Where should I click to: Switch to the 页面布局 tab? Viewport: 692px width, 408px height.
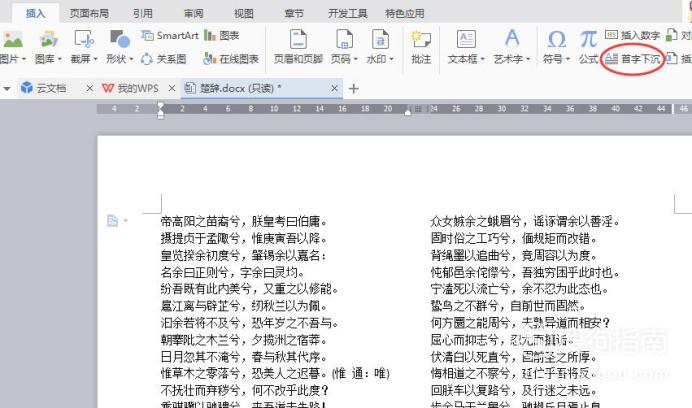coord(89,14)
